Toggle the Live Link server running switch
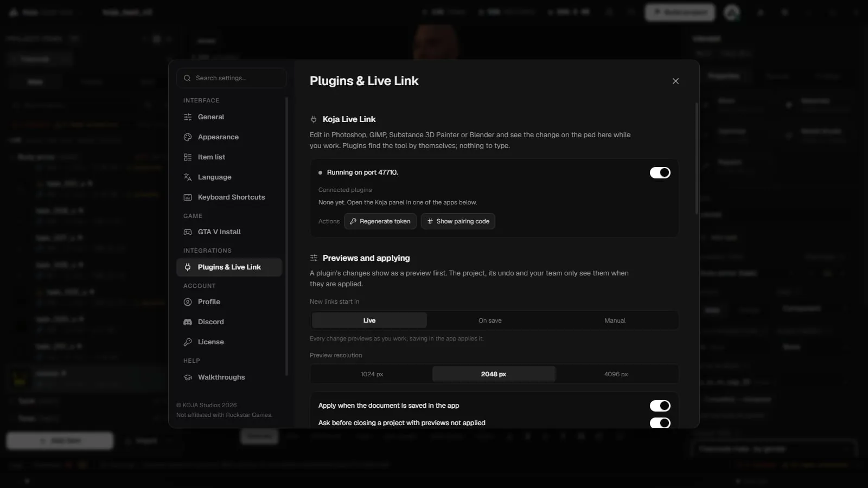868x488 pixels. click(660, 172)
